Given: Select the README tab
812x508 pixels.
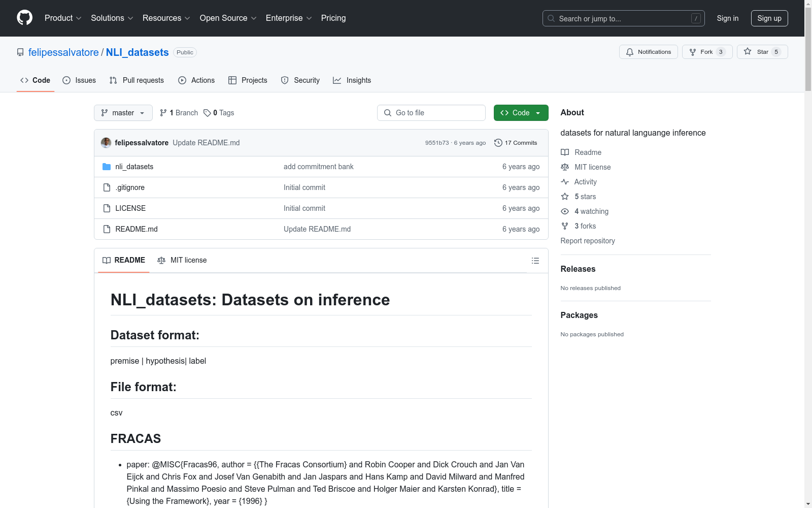Looking at the screenshot, I should point(124,260).
